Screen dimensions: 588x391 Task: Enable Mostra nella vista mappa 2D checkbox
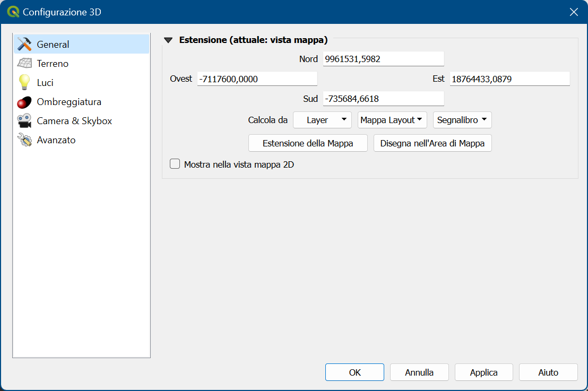[175, 164]
